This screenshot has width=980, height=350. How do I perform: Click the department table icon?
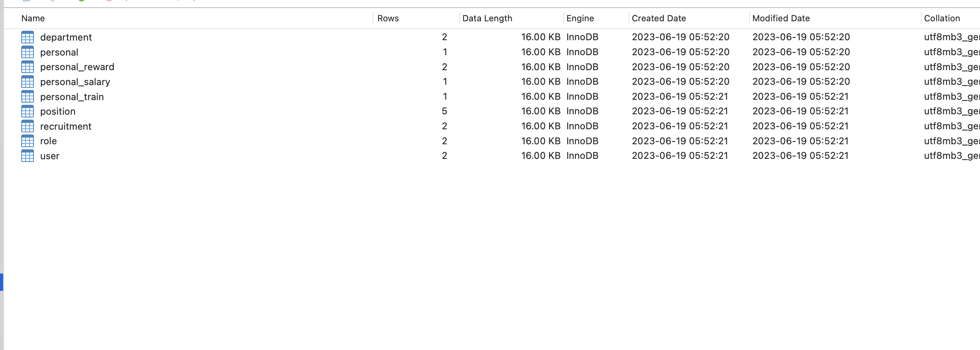pyautogui.click(x=28, y=37)
